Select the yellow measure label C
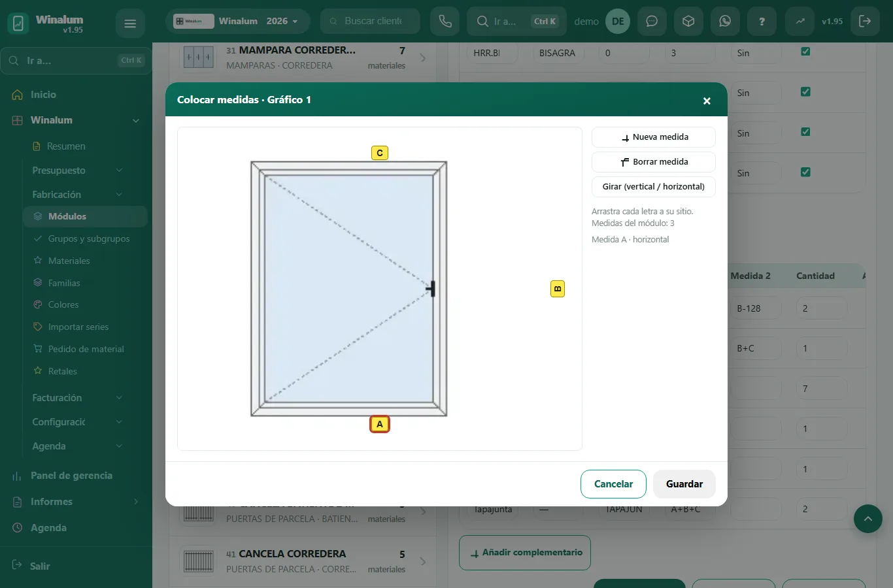This screenshot has height=588, width=893. 380,153
